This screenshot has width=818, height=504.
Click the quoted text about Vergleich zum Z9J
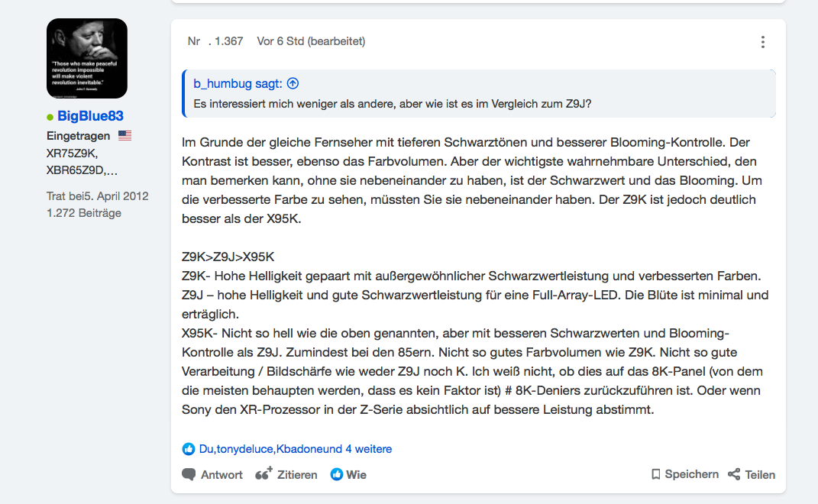point(393,104)
